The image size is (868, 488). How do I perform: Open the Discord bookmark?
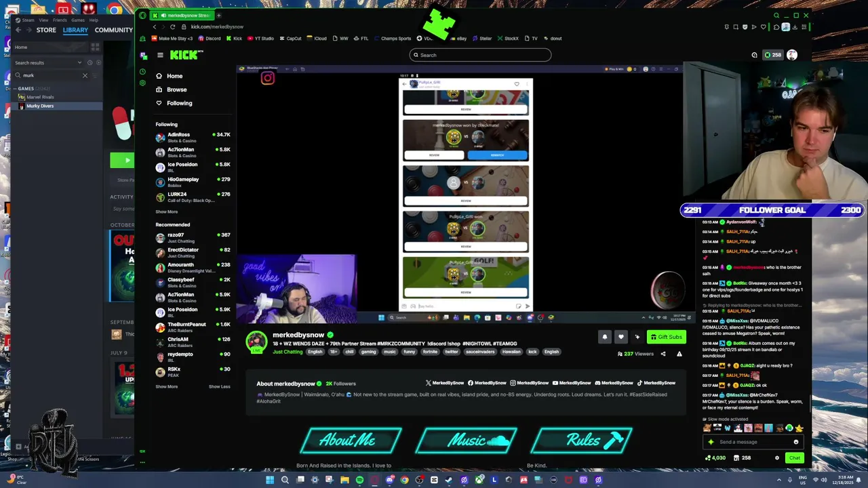[x=210, y=39]
